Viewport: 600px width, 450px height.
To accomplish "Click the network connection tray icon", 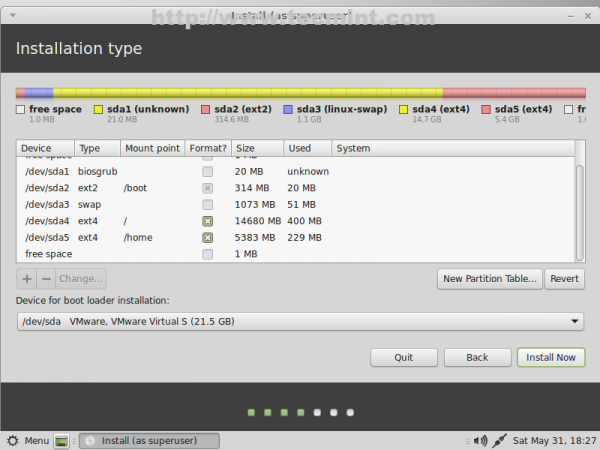I will (497, 440).
